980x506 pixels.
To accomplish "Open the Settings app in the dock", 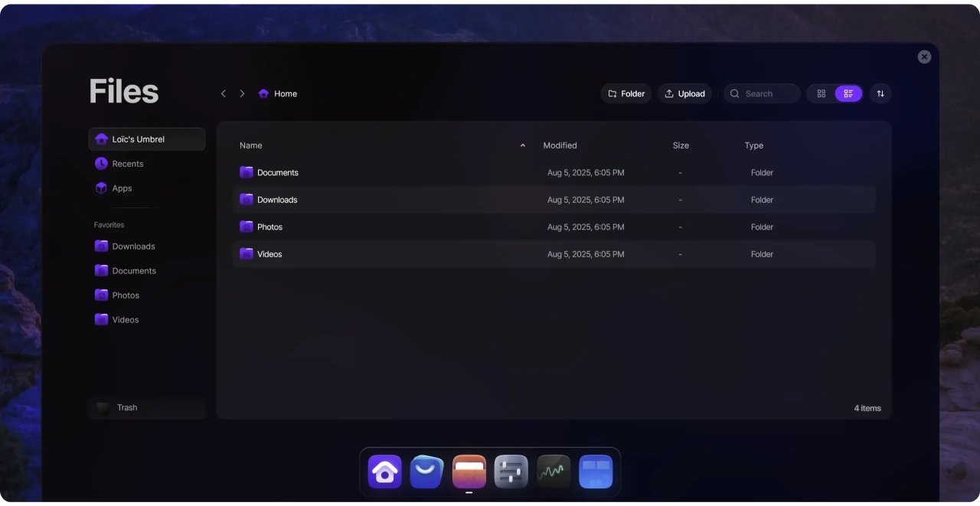I will point(511,472).
